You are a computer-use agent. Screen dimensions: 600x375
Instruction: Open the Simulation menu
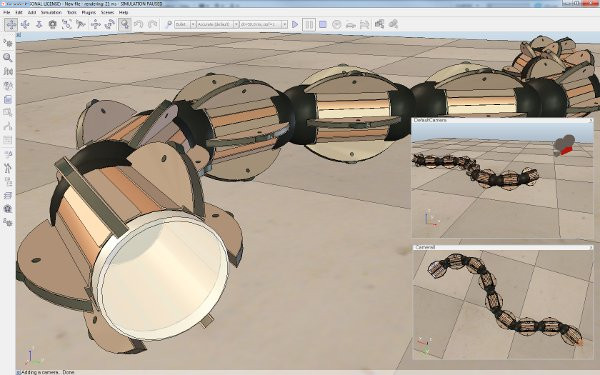[51, 12]
